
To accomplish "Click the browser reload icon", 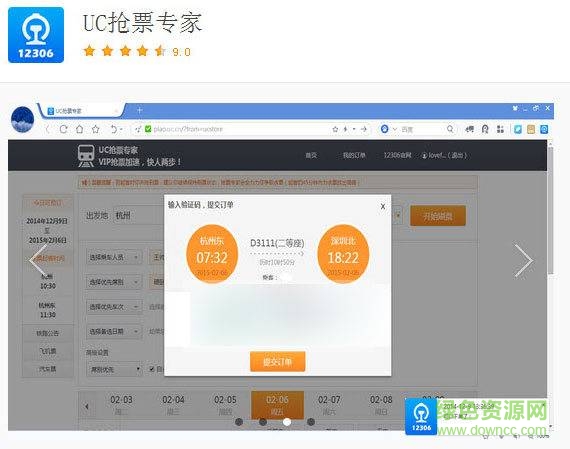I will pyautogui.click(x=64, y=129).
